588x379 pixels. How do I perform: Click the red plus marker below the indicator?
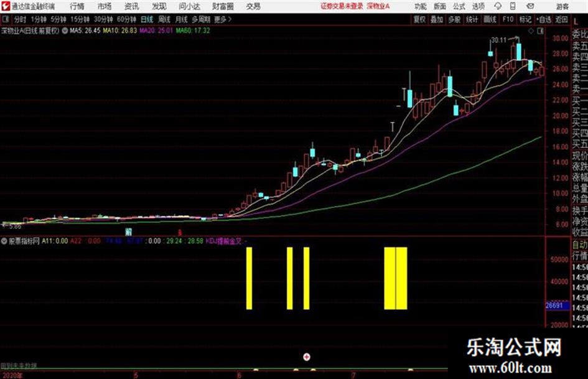(307, 357)
